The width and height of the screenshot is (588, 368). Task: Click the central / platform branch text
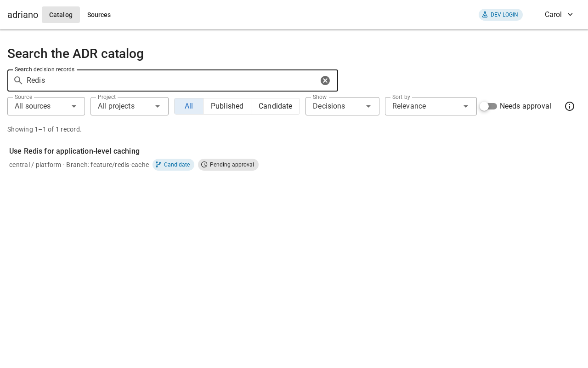pos(79,165)
